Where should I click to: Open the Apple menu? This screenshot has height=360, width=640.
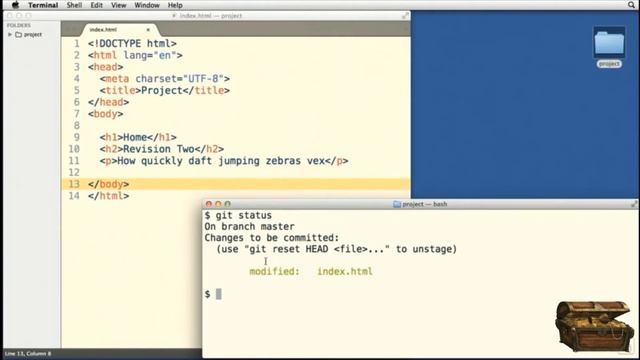pyautogui.click(x=16, y=5)
